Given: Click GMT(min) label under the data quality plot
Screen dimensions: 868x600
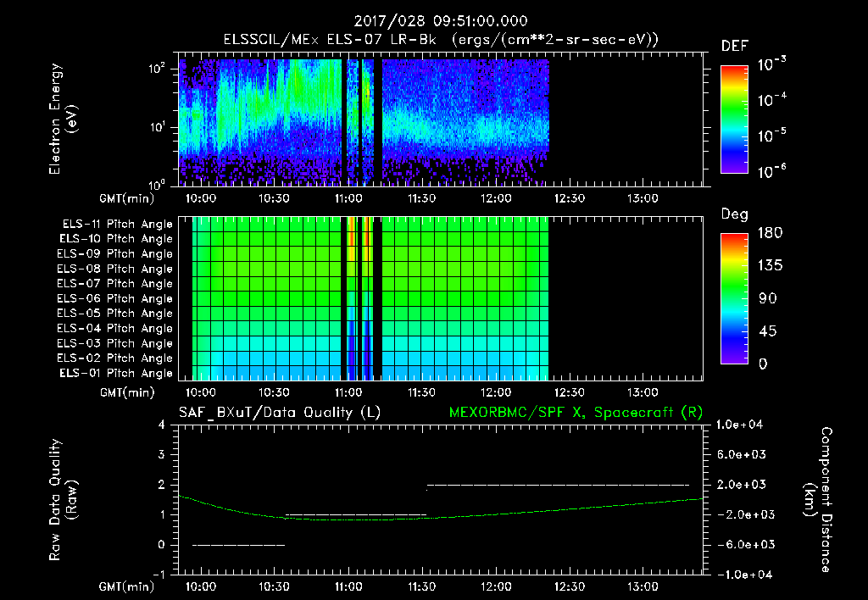Looking at the screenshot, I should 127,586.
